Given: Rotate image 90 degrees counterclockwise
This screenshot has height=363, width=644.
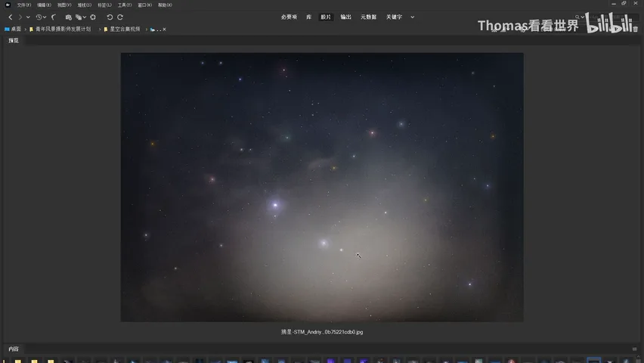Looking at the screenshot, I should 110,17.
